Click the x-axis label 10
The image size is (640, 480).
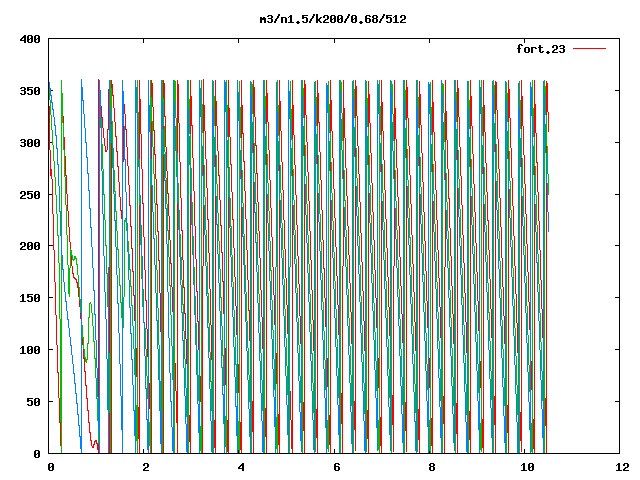[x=527, y=467]
